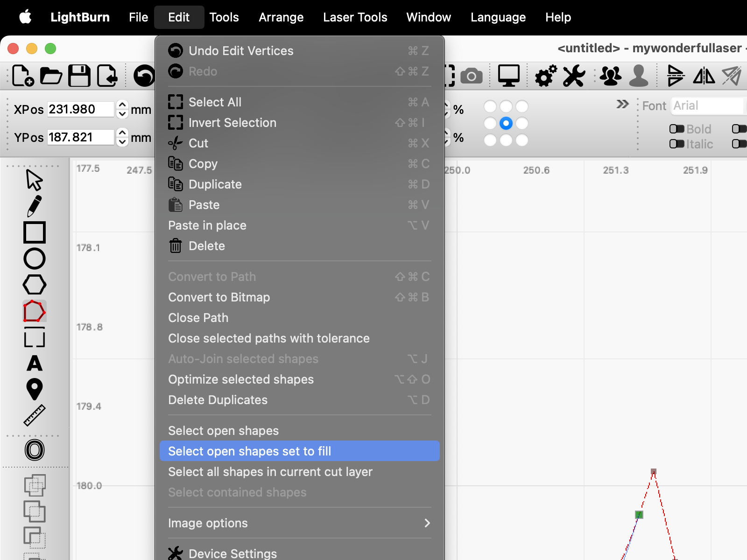This screenshot has height=560, width=747.
Task: Open the Image options submenu
Action: (x=299, y=523)
